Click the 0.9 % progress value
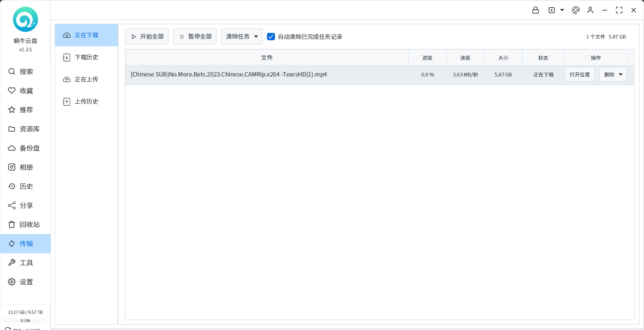Screen dimensions: 644x330 (x=428, y=75)
